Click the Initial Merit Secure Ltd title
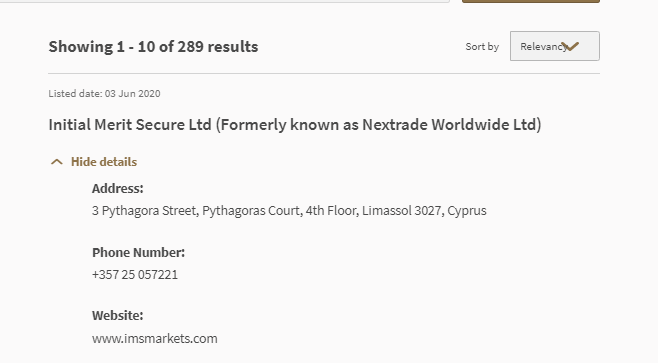 coord(130,125)
